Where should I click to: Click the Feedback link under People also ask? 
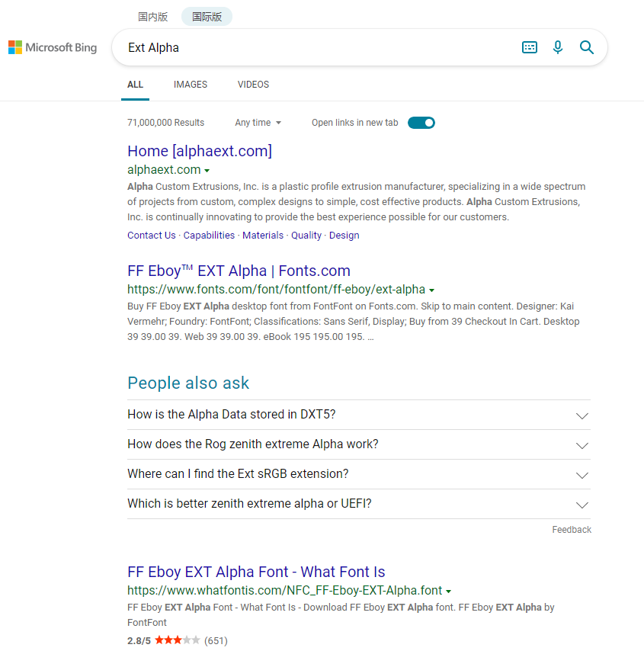tap(572, 530)
